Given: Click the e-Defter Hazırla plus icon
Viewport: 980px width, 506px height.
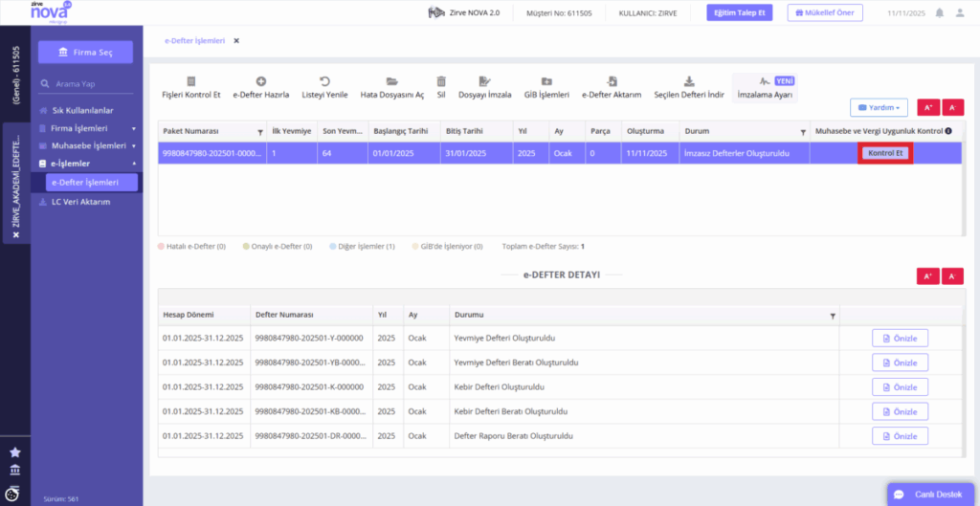Looking at the screenshot, I should [261, 81].
